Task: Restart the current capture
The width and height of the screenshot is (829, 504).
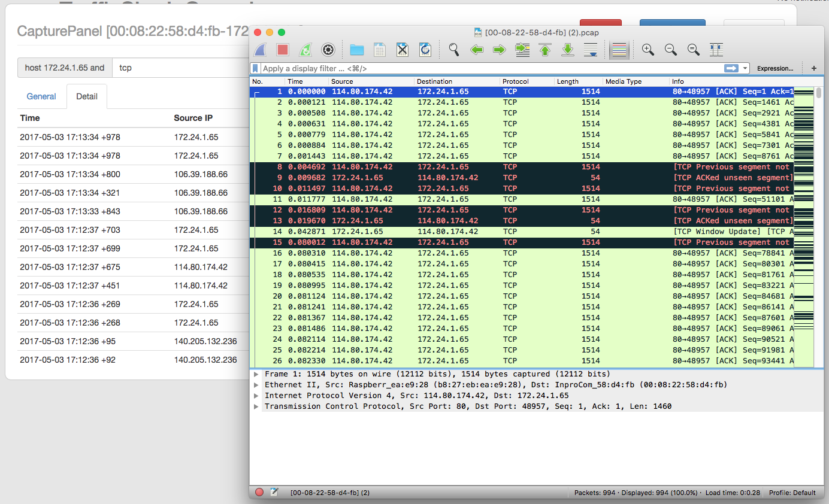Action: tap(305, 50)
